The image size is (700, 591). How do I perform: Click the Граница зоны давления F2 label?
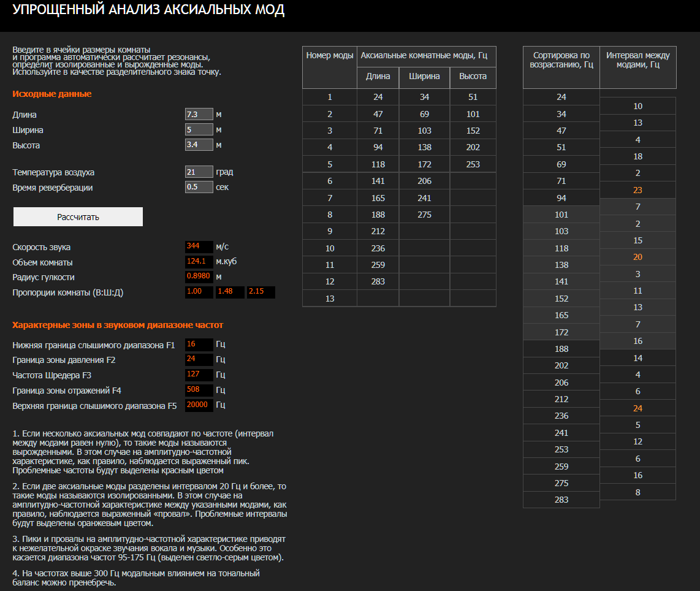(64, 360)
